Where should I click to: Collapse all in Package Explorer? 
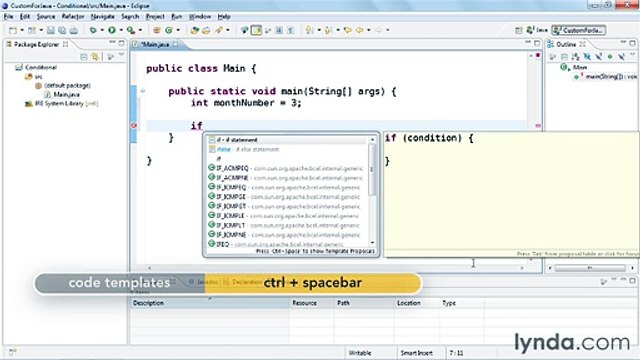pos(84,57)
